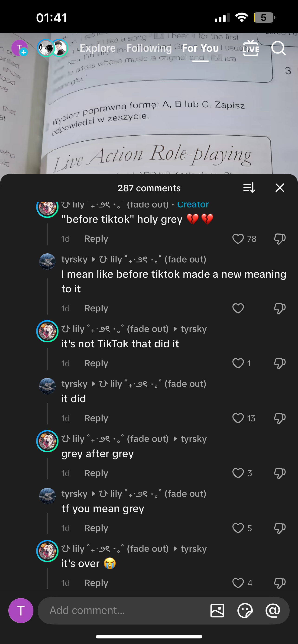Close the comments panel
Viewport: 298px width, 644px height.
(280, 188)
